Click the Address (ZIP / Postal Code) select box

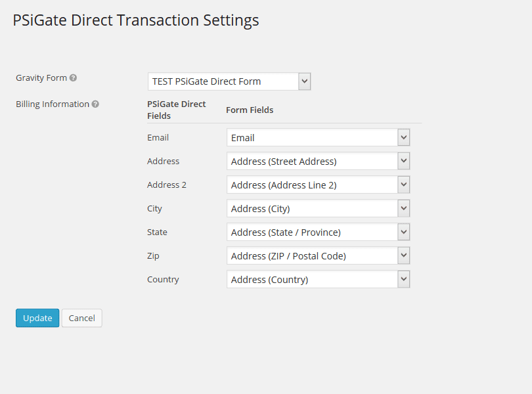(x=319, y=255)
